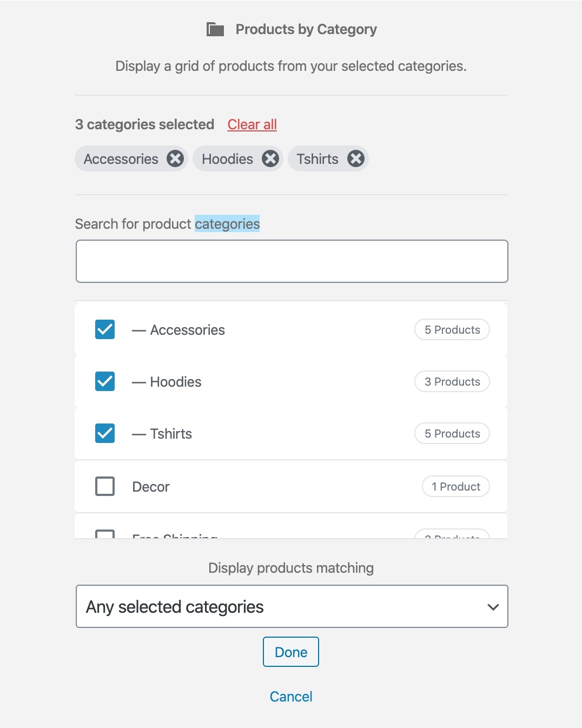Viewport: 582px width, 728px height.
Task: Remove the Accessories category tag
Action: (x=175, y=159)
